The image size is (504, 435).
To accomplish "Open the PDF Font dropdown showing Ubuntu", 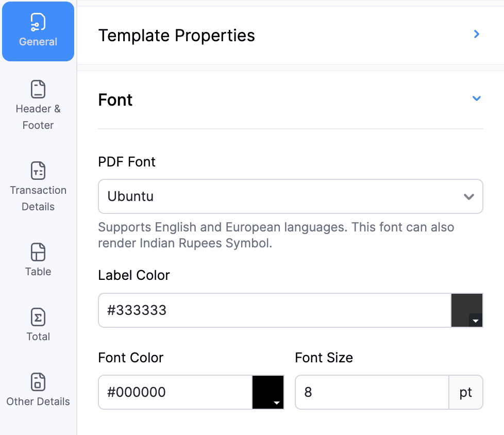I will (290, 196).
